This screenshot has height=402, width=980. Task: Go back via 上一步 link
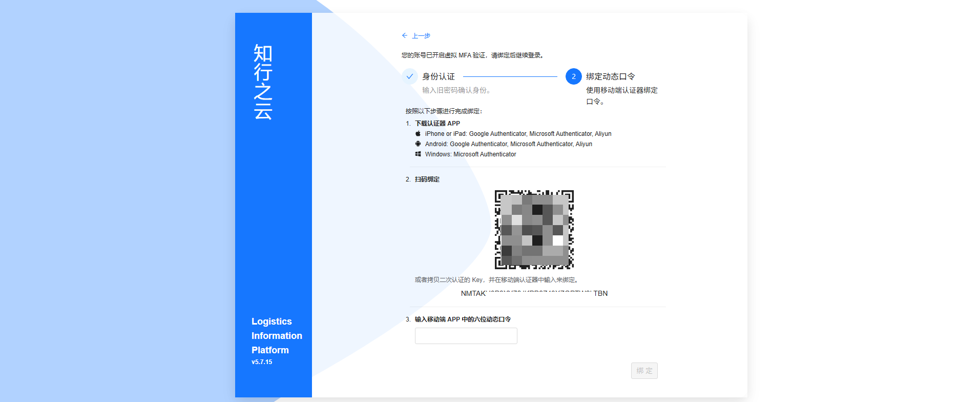(421, 36)
